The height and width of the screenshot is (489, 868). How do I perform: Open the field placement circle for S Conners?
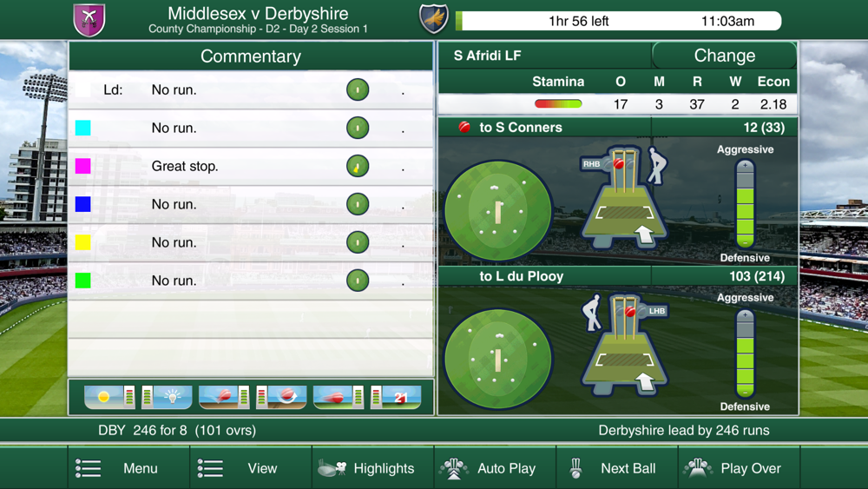click(497, 210)
